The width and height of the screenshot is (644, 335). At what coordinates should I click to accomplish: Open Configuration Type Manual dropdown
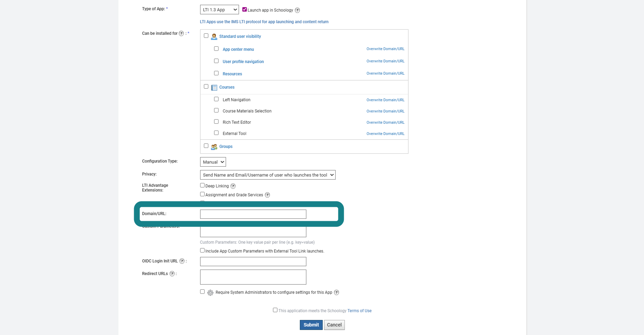click(x=213, y=162)
